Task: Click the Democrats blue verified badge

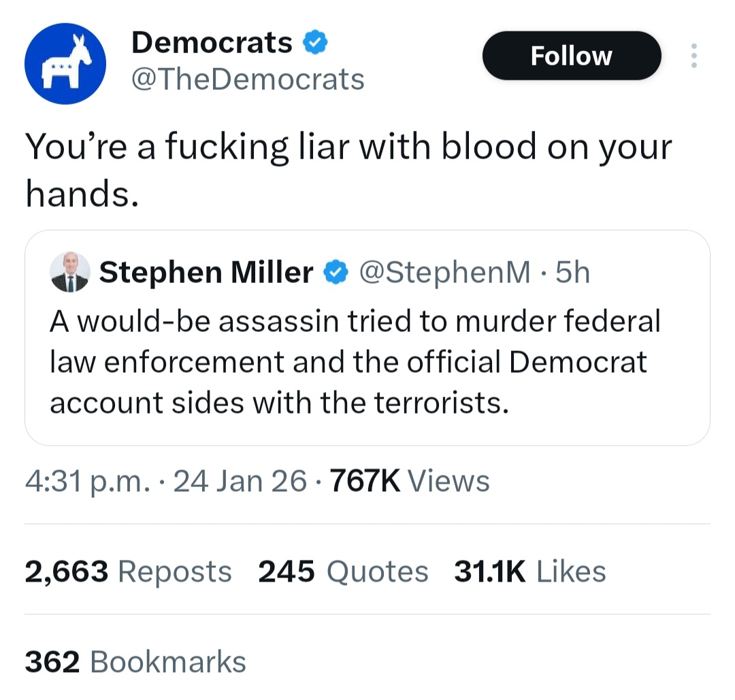Action: (314, 43)
